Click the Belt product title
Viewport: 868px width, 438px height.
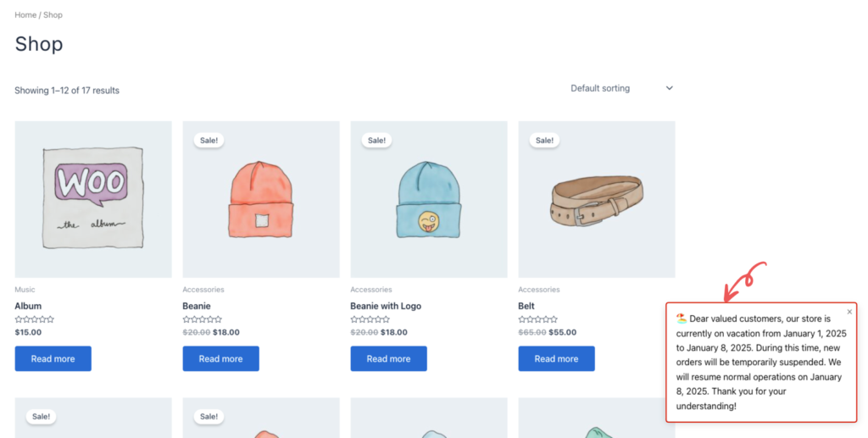tap(526, 306)
